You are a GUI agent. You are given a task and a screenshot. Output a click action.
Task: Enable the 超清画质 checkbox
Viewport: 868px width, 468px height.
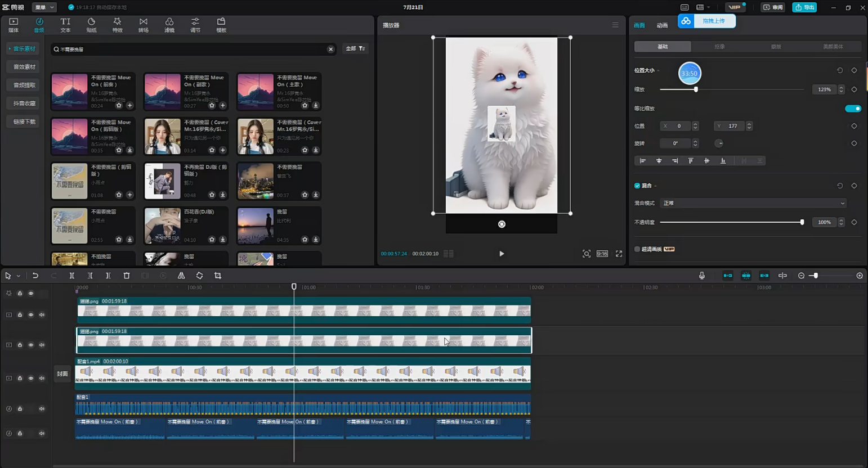637,249
